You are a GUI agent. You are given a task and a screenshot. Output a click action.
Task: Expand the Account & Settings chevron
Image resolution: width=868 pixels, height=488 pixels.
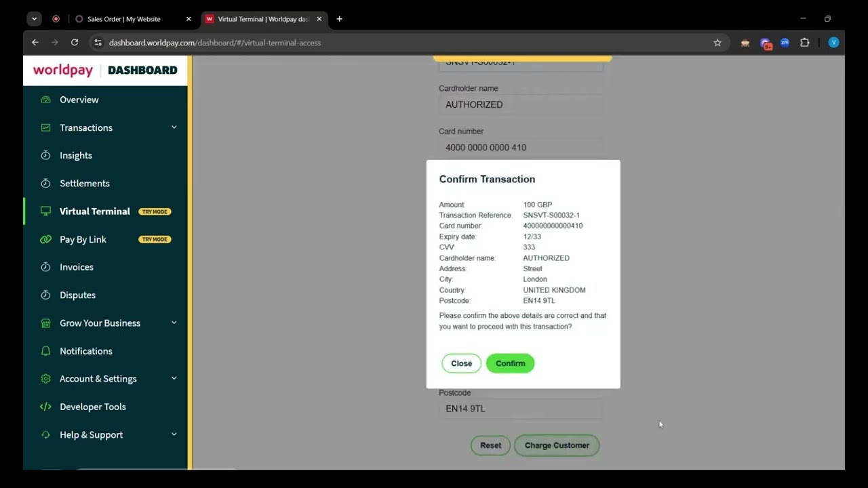coord(174,379)
